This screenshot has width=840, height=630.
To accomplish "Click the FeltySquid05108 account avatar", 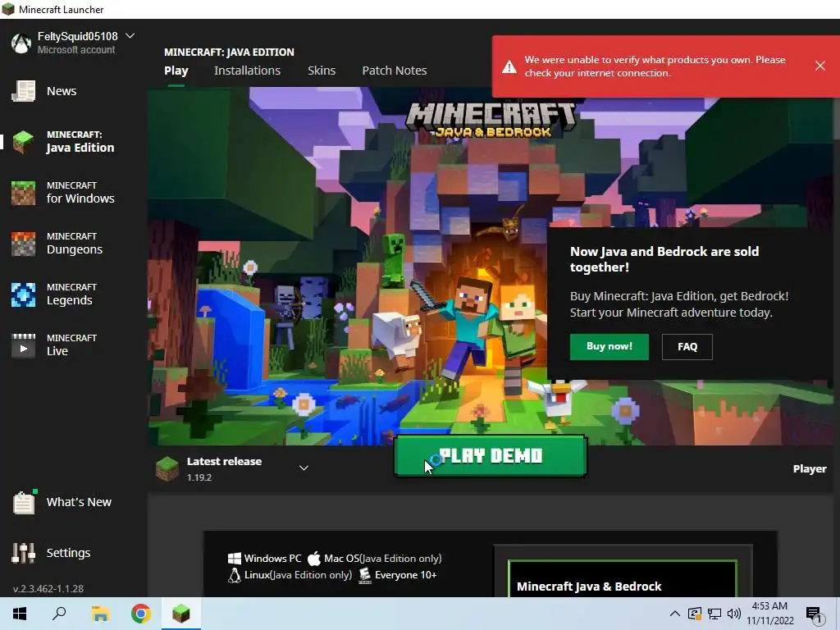I will pyautogui.click(x=21, y=43).
